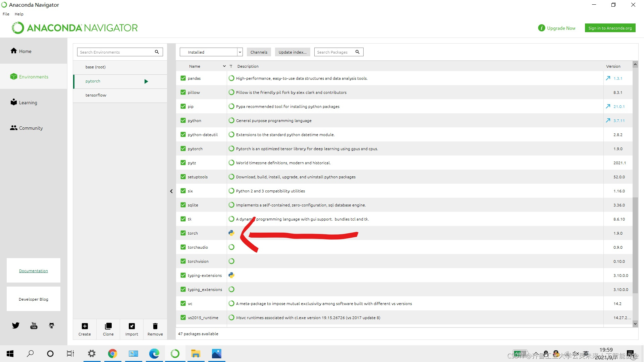The height and width of the screenshot is (362, 644).
Task: Open Settings gear in the taskbar
Action: click(92, 354)
